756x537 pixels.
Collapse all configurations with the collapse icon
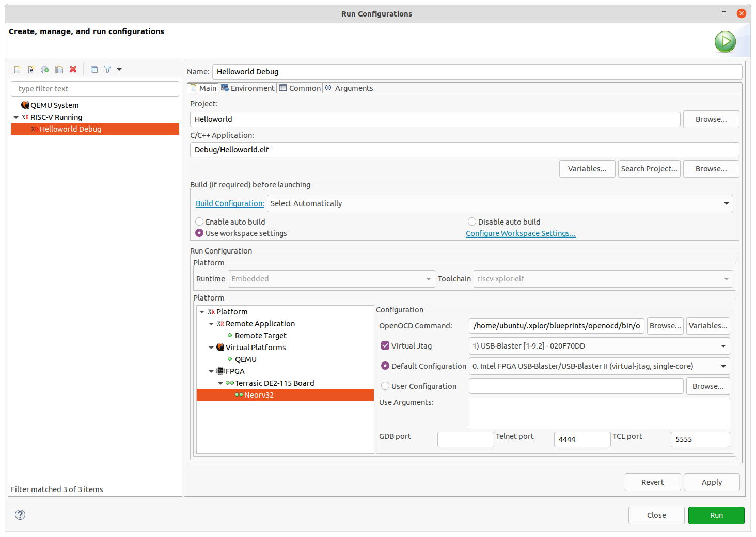pos(94,69)
